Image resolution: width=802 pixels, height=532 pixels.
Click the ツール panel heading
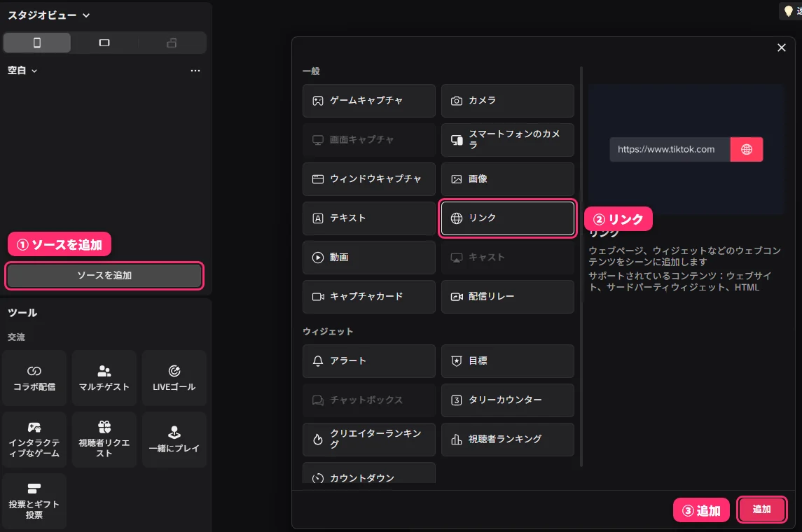coord(22,313)
